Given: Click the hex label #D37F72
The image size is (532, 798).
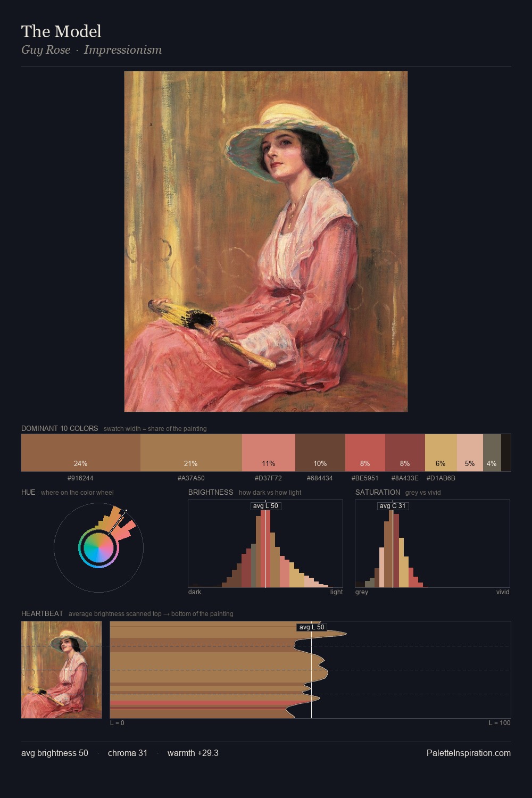Looking at the screenshot, I should [x=268, y=478].
